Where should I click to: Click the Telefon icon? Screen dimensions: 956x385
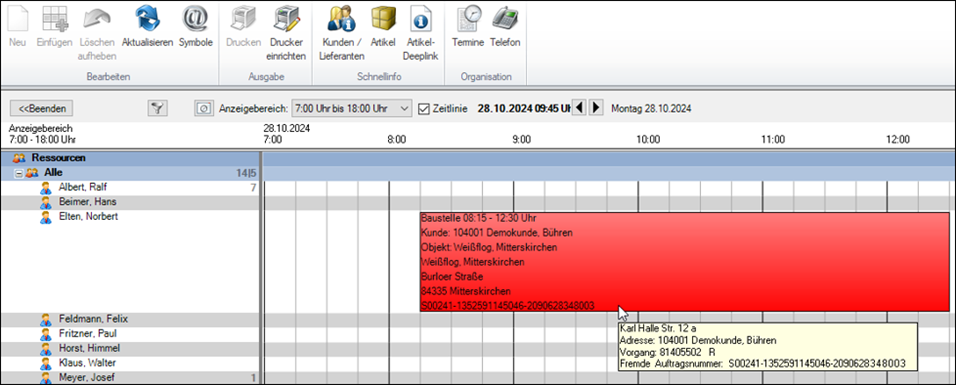pyautogui.click(x=505, y=18)
